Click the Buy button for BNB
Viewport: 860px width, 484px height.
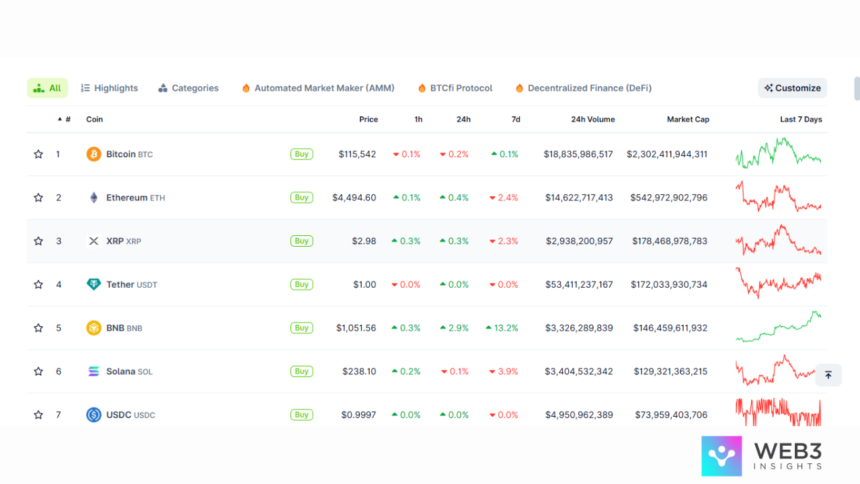click(301, 328)
